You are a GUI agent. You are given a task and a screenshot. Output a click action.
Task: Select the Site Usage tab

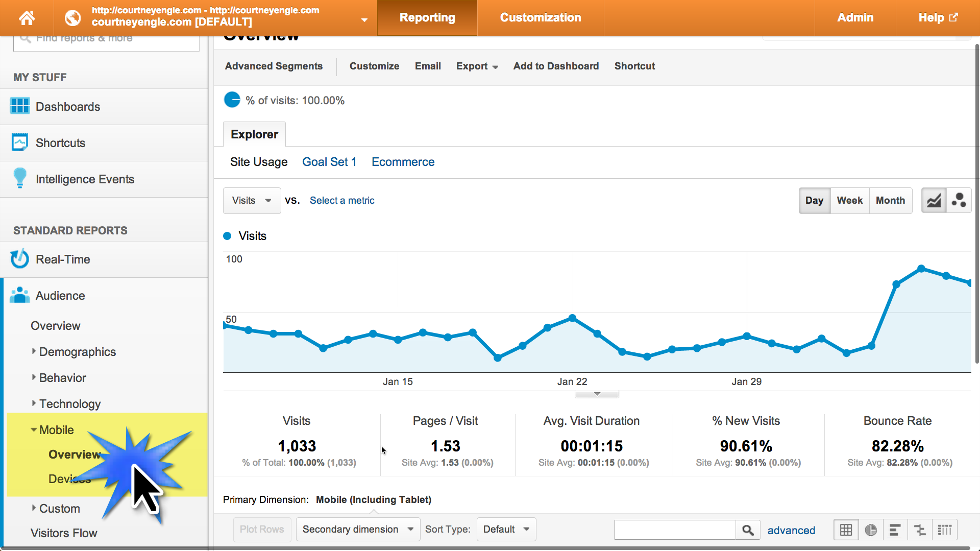[x=259, y=162]
